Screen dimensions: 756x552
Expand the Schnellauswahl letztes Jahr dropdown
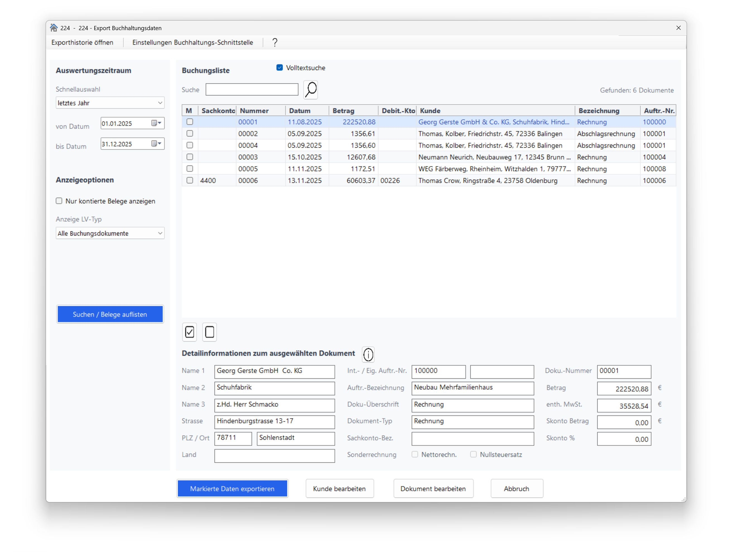[110, 103]
